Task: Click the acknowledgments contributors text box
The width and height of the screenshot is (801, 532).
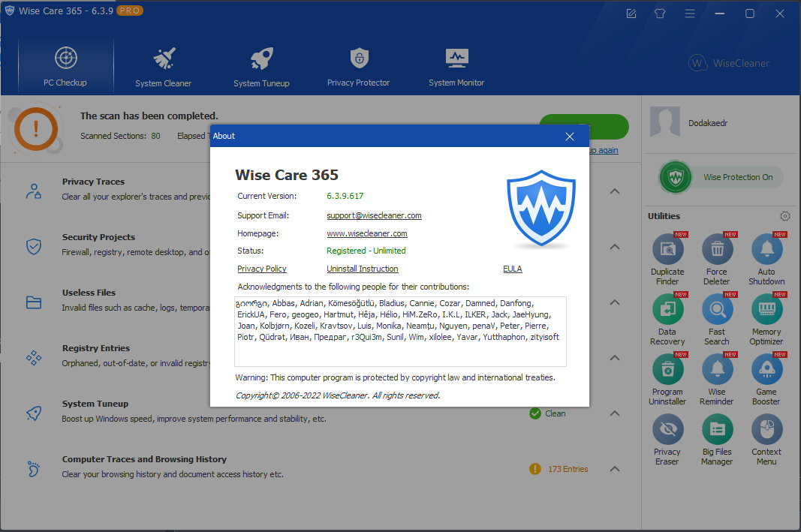Action: pos(400,332)
